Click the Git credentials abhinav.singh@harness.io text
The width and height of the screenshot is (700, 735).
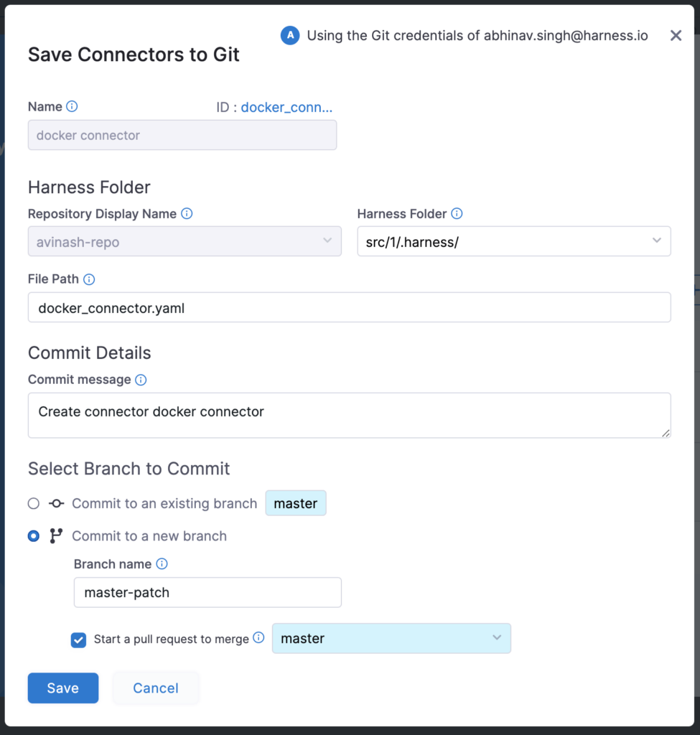click(x=477, y=36)
